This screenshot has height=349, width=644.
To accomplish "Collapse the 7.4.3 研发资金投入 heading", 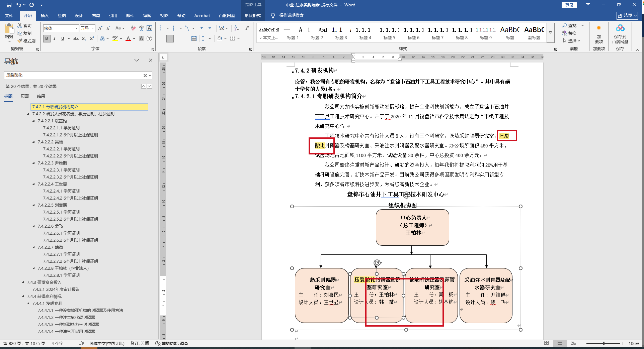I will (23, 282).
